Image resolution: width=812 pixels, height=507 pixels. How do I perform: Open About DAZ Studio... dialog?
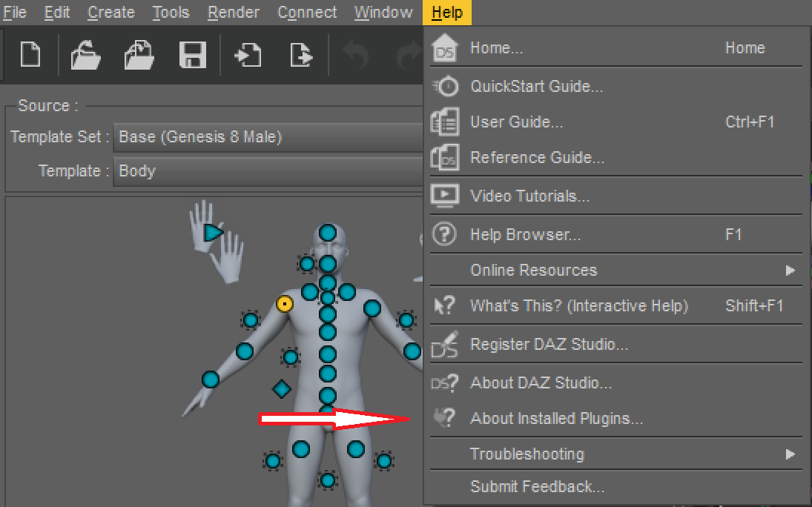pyautogui.click(x=616, y=382)
